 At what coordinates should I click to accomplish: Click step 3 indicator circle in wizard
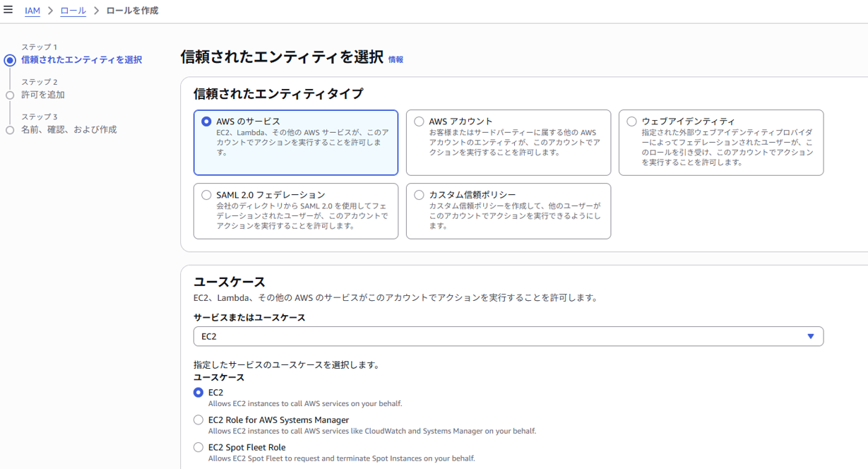click(10, 130)
